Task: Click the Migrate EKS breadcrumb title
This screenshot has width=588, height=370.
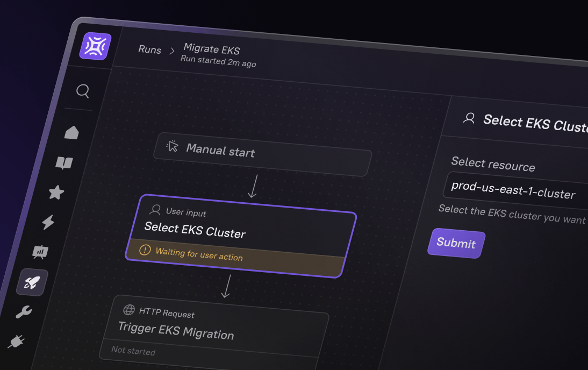Action: (x=212, y=51)
